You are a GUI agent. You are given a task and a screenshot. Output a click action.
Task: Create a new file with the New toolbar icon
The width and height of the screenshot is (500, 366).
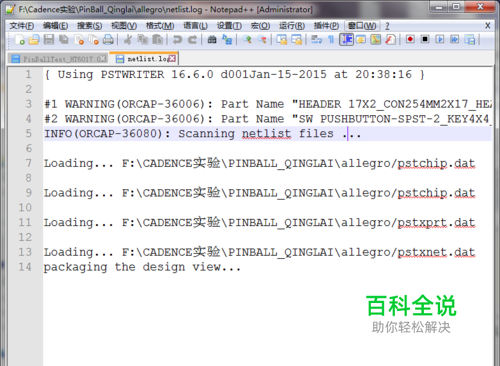[x=19, y=40]
